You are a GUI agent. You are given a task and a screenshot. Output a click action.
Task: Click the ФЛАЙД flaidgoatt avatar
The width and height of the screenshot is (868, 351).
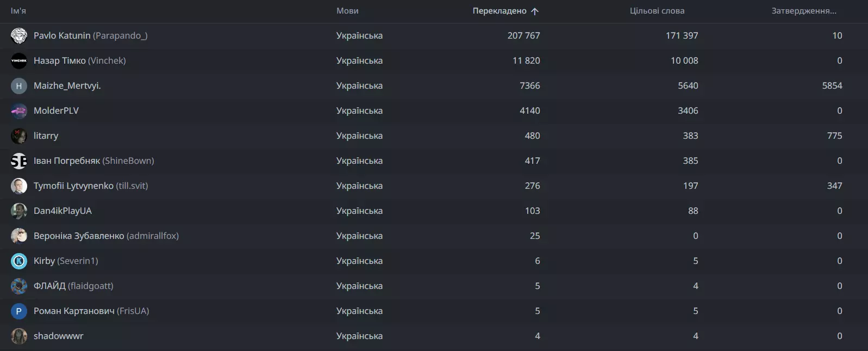click(19, 286)
